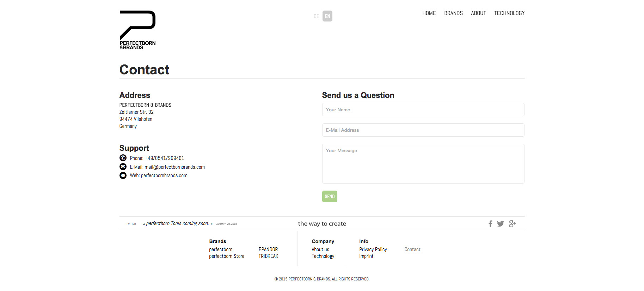This screenshot has width=644, height=291.
Task: Switch language to DE
Action: click(316, 16)
